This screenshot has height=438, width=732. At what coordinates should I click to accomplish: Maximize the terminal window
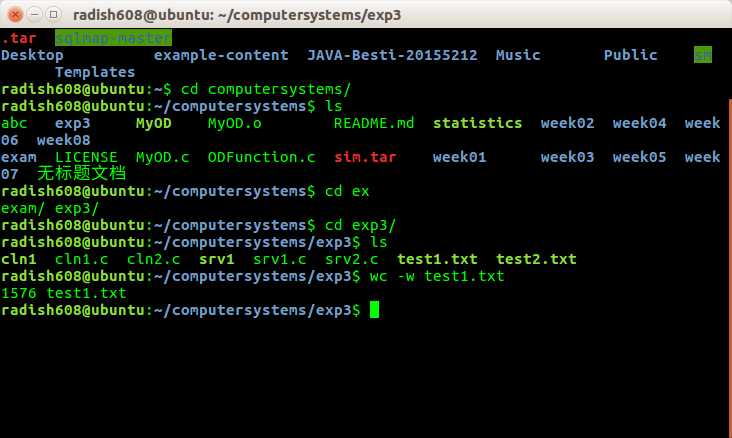[x=54, y=14]
